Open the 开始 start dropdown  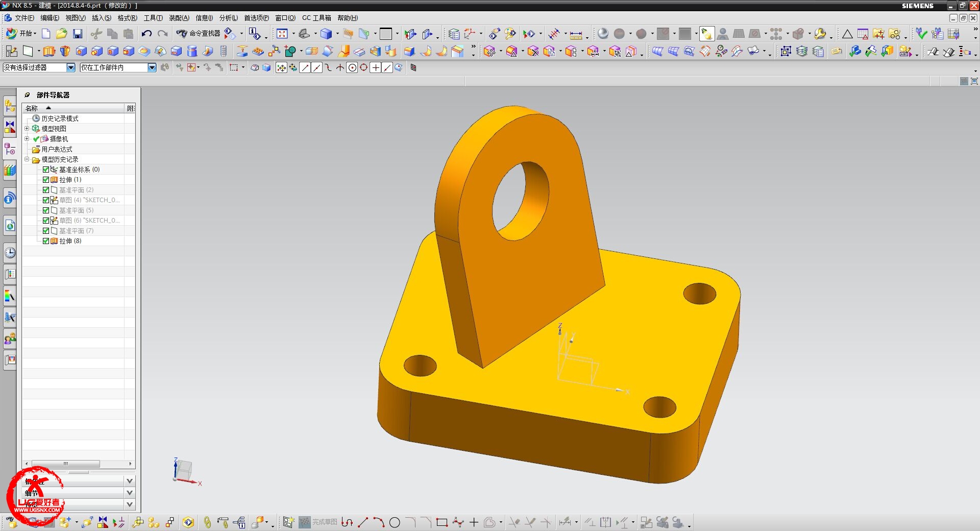(x=21, y=33)
